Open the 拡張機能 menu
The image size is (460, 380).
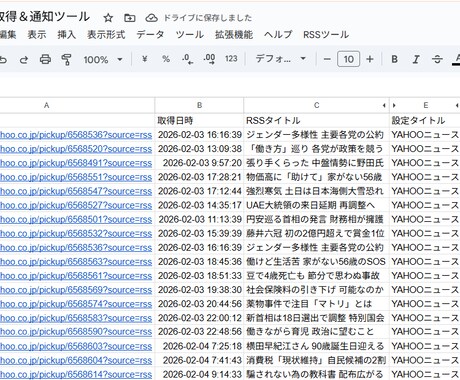pyautogui.click(x=234, y=35)
